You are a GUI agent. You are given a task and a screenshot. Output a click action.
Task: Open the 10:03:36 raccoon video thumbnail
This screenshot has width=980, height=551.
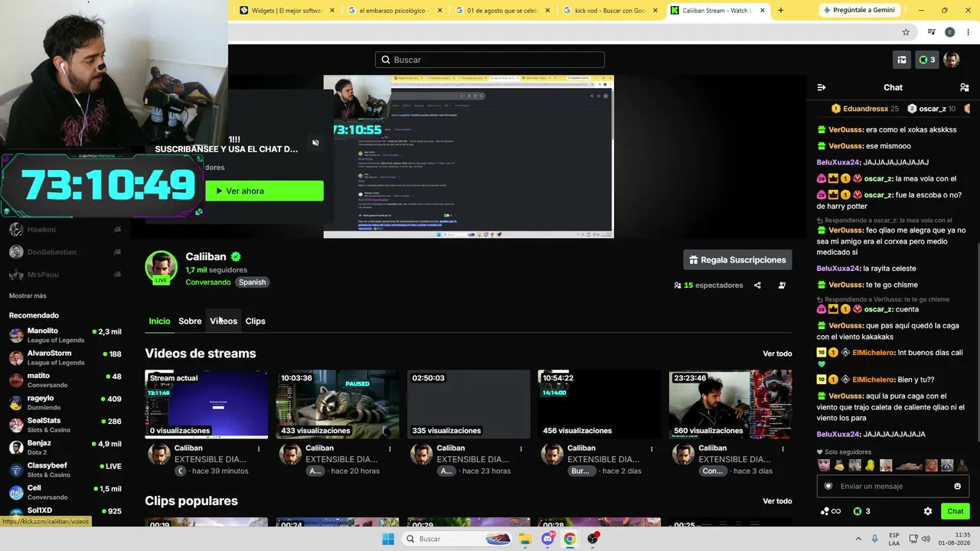point(337,404)
